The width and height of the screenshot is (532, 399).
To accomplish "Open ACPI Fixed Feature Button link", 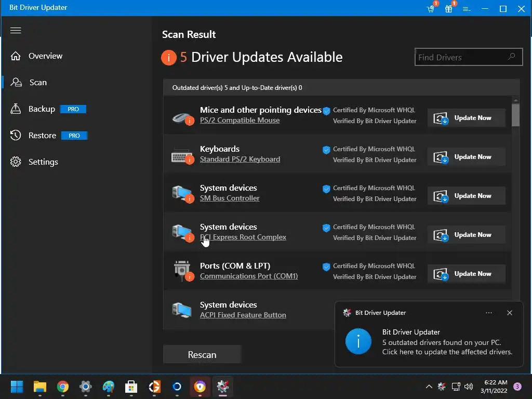I will [243, 315].
